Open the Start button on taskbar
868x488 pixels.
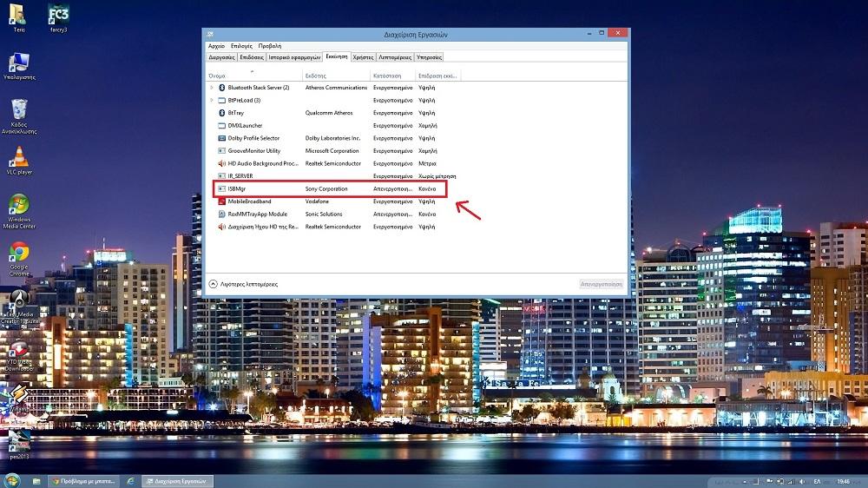(x=11, y=481)
